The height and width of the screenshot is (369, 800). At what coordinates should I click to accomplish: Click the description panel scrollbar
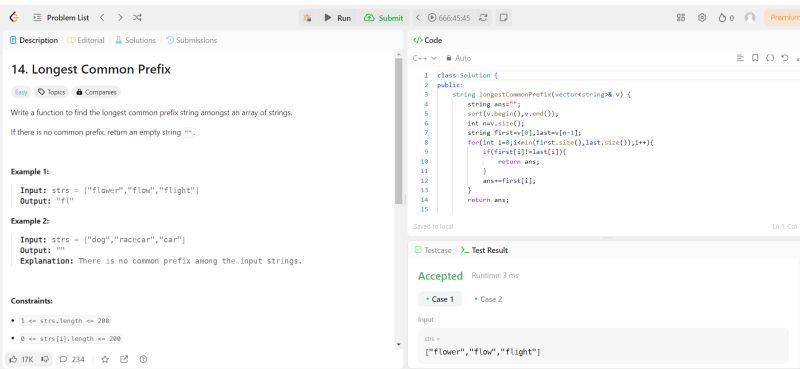[x=399, y=130]
